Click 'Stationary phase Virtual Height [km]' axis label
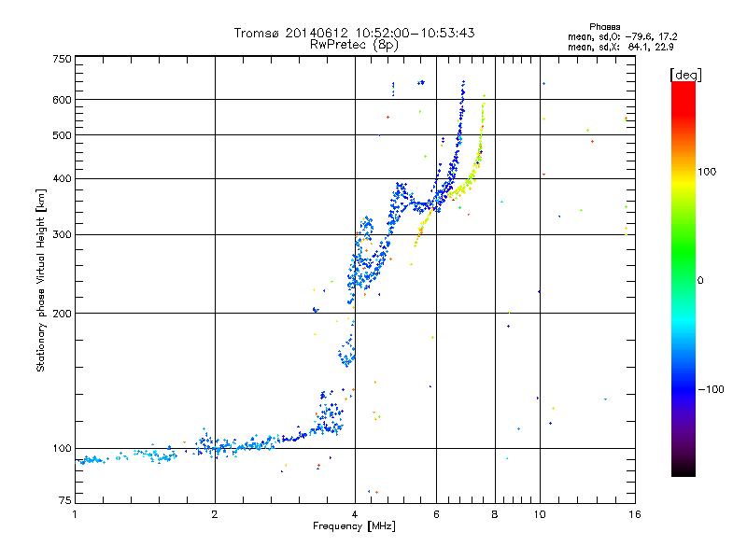 41,281
